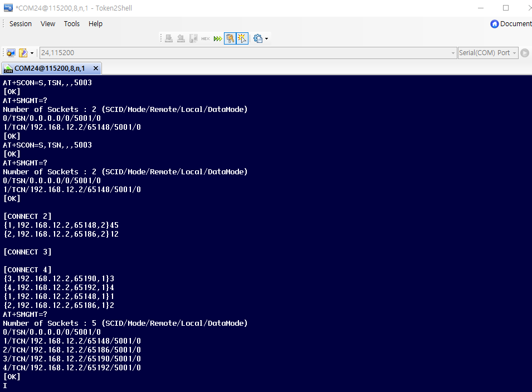
Task: Click the "Number of Sockets : 5" line
Action: [125, 323]
